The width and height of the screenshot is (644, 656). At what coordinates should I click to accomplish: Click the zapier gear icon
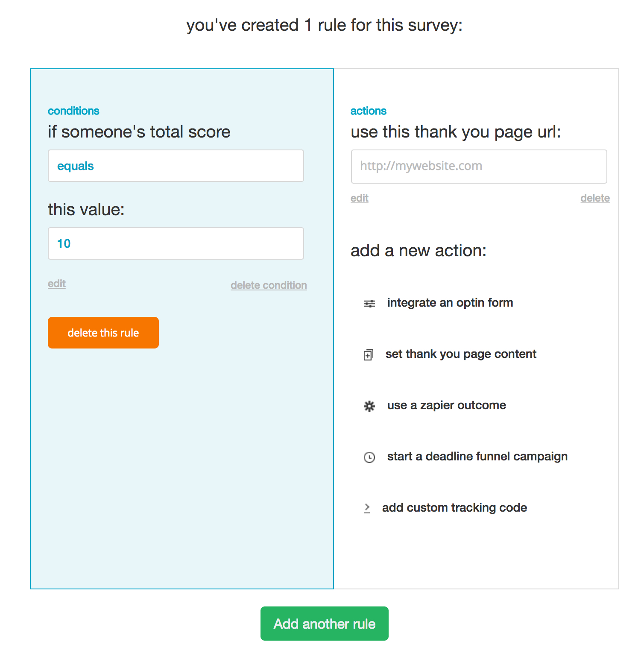(x=369, y=406)
